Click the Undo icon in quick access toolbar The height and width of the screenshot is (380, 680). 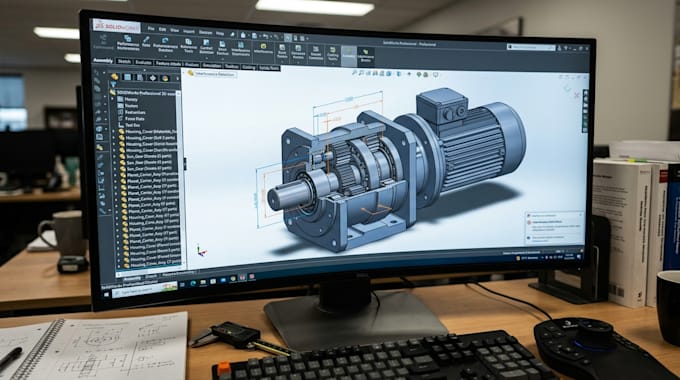pos(265,36)
